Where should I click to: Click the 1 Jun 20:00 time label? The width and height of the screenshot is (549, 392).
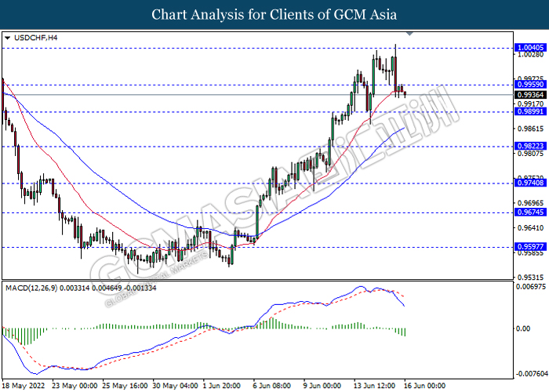point(222,386)
